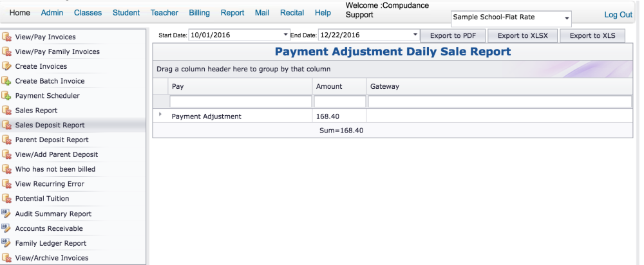The height and width of the screenshot is (265, 644).
Task: Open the Home menu
Action: pyautogui.click(x=20, y=13)
